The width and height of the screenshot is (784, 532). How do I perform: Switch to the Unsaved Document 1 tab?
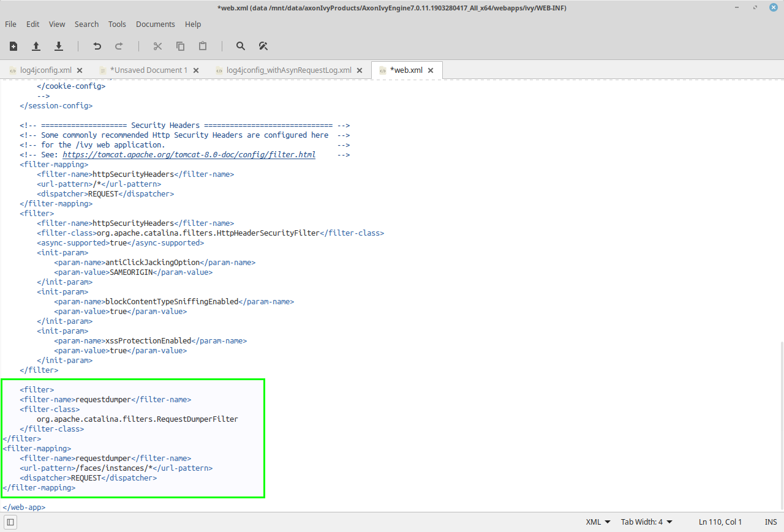(x=148, y=70)
